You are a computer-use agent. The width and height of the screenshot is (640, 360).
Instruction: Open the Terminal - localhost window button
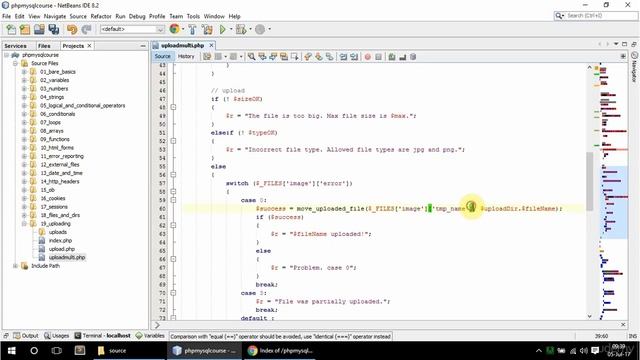point(102,336)
